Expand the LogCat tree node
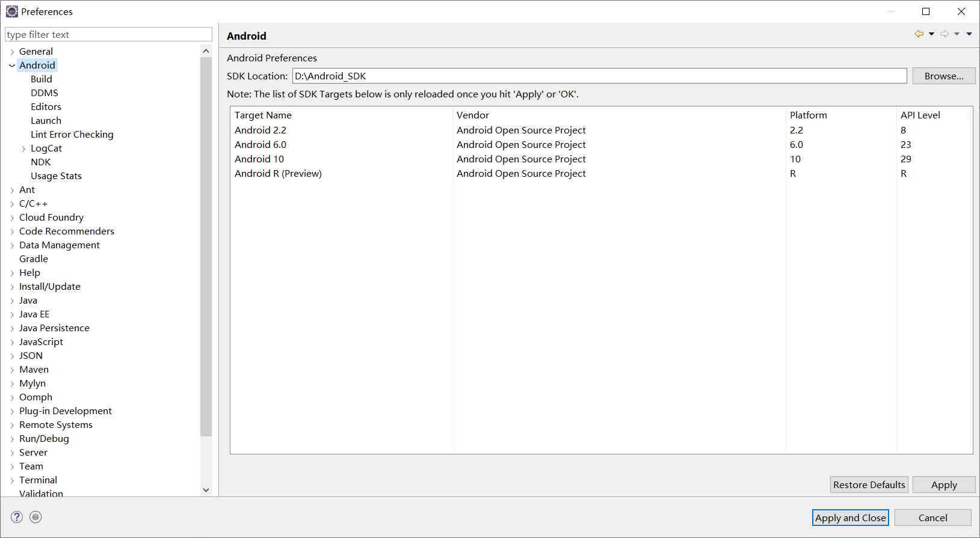 [x=23, y=149]
